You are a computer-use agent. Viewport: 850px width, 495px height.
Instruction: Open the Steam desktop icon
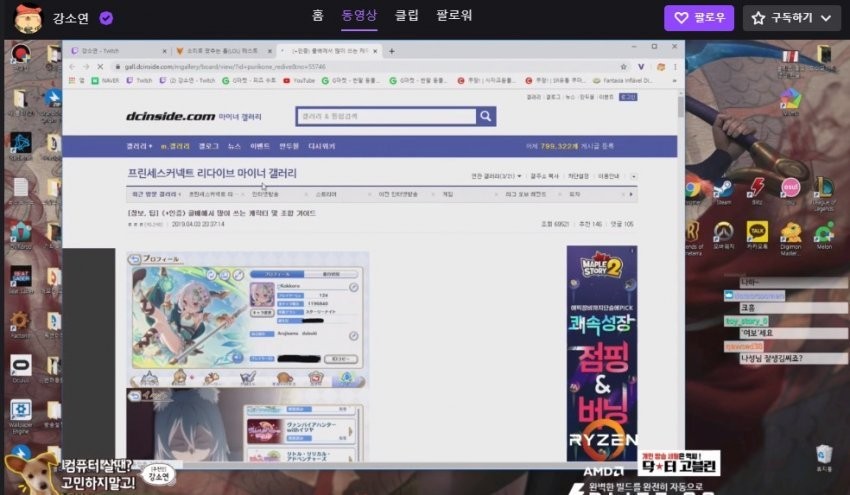[723, 192]
